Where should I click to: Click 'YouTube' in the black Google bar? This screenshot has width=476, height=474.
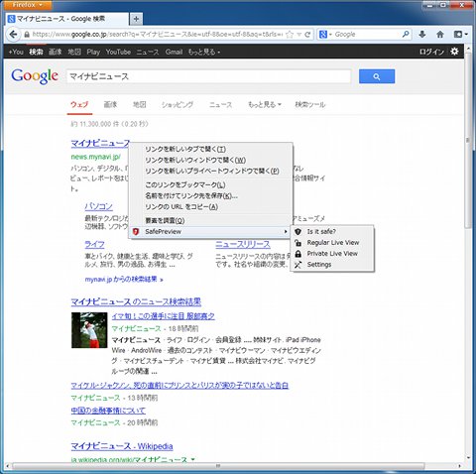point(118,52)
